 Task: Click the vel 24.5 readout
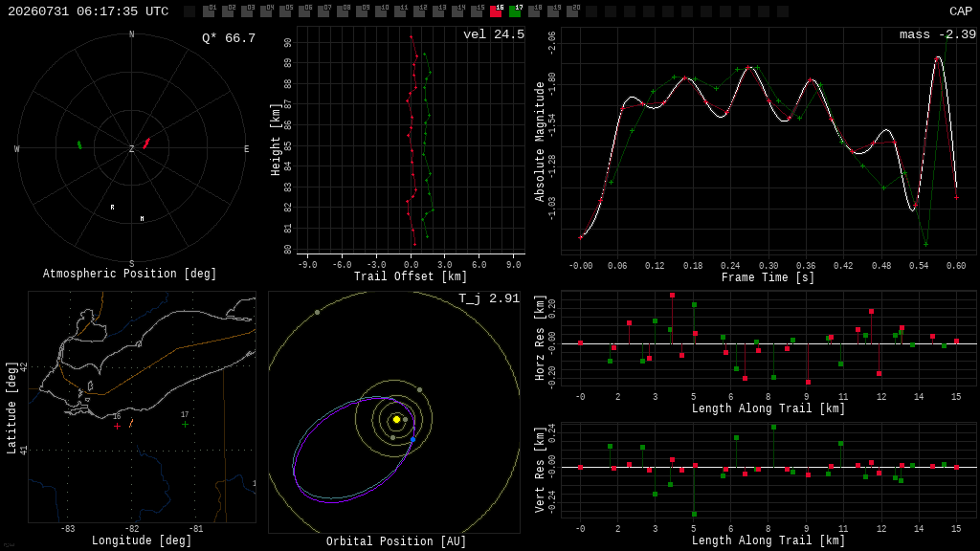click(x=494, y=34)
